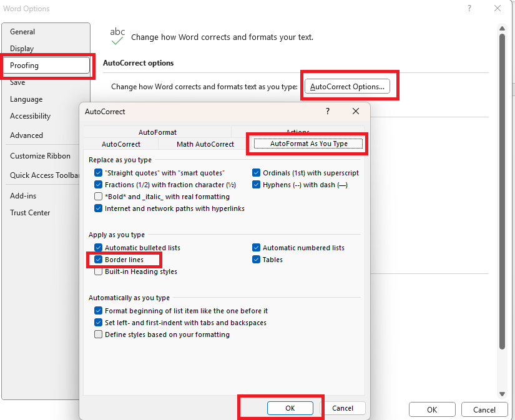Select Proofing in the options sidebar
Image resolution: width=515 pixels, height=420 pixels.
click(47, 66)
